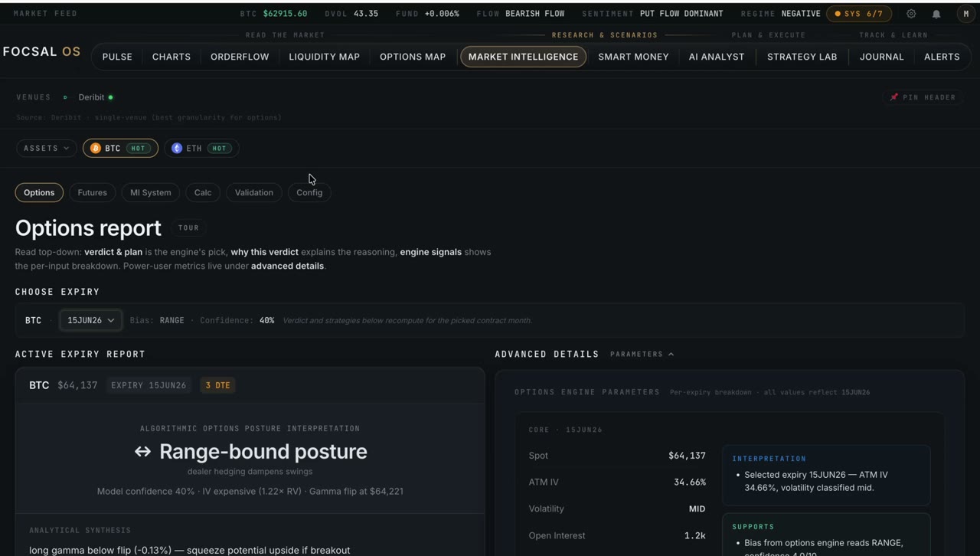Click the Volatility MID value
Viewport: 980px width, 556px height.
tap(697, 509)
